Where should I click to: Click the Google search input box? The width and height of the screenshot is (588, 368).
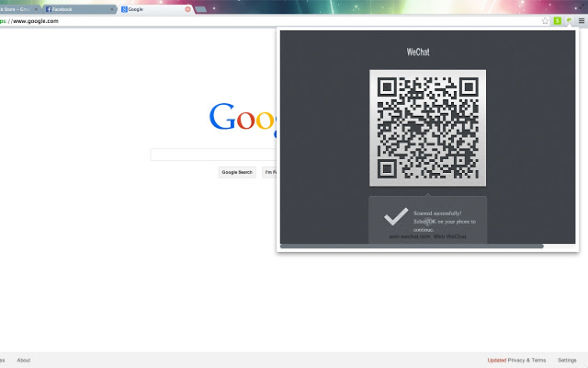click(x=213, y=155)
